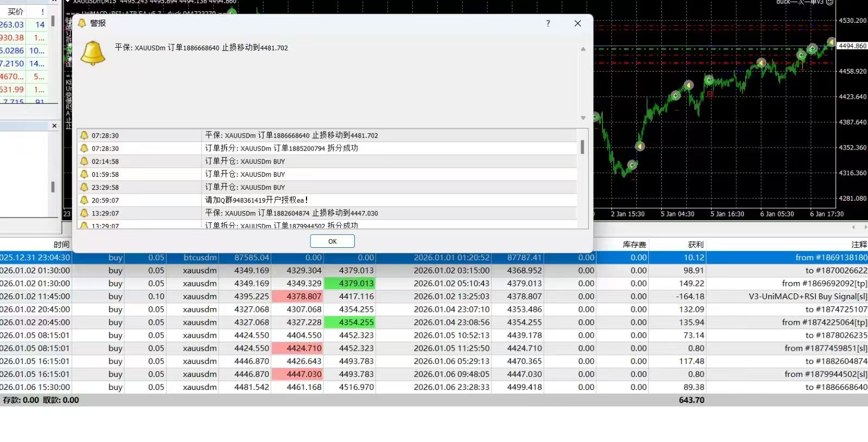Click the bell icon of the 13:29:07 平保 alert
Image resolution: width=868 pixels, height=442 pixels.
[x=84, y=213]
